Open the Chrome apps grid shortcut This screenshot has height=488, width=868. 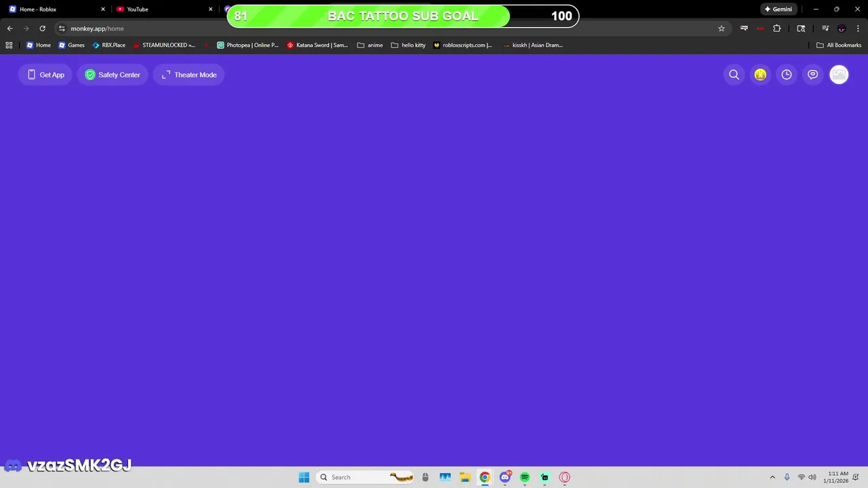pos(9,45)
